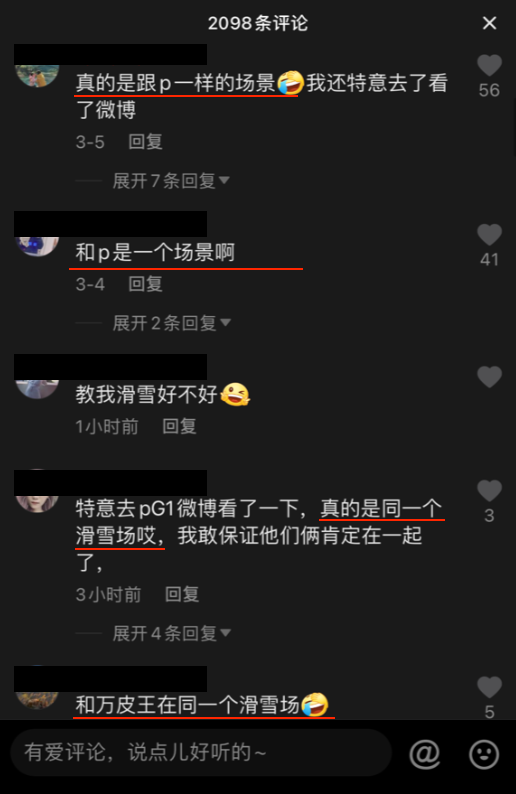Like the comment with 3 likes
Screen dimensions: 516x794
[489, 491]
